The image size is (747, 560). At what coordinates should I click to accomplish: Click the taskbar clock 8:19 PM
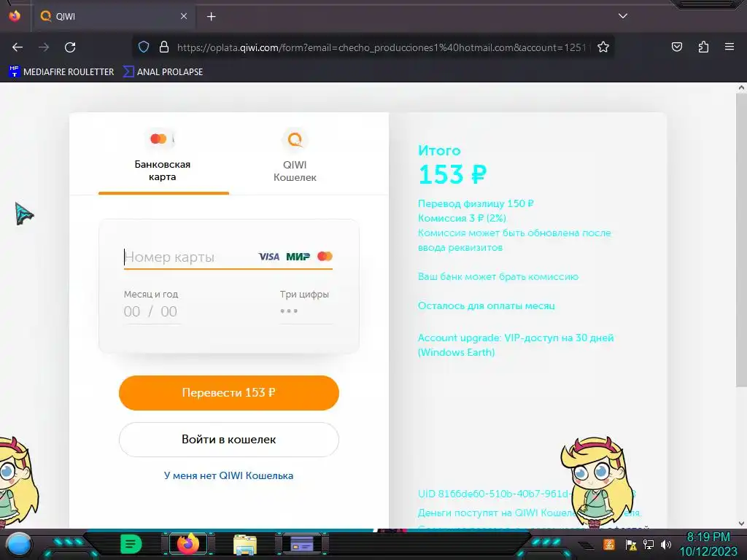[708, 537]
